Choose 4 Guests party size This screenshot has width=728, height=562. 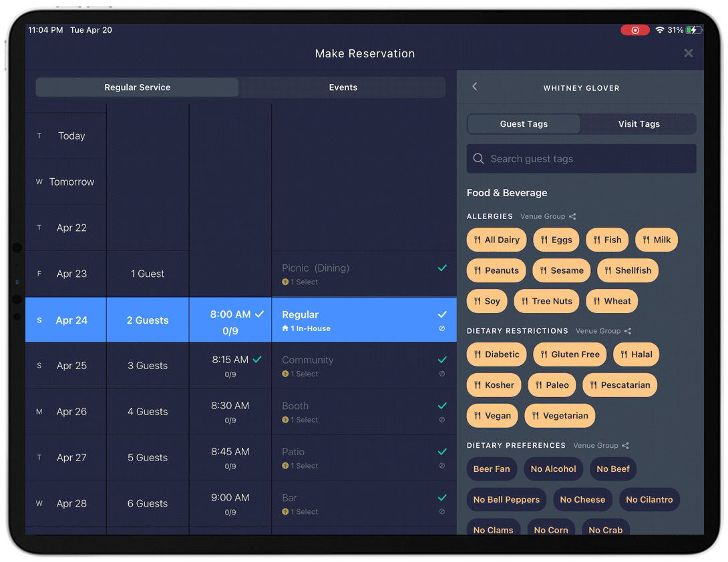coord(148,412)
